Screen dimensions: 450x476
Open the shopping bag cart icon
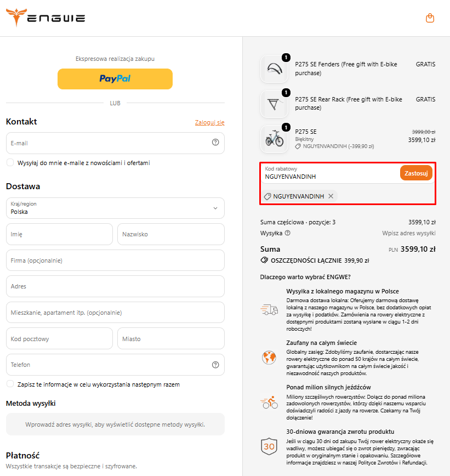tap(430, 18)
